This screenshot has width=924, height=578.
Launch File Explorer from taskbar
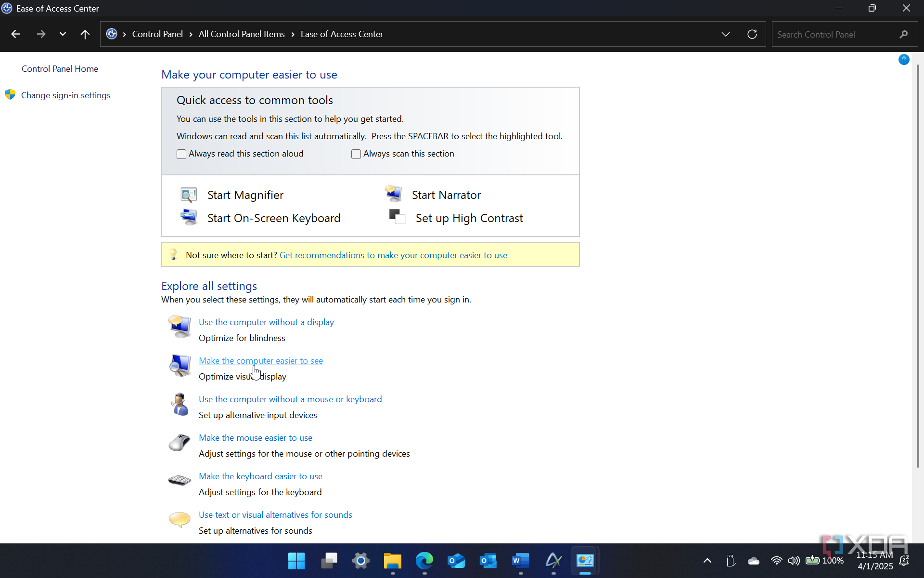pyautogui.click(x=393, y=561)
